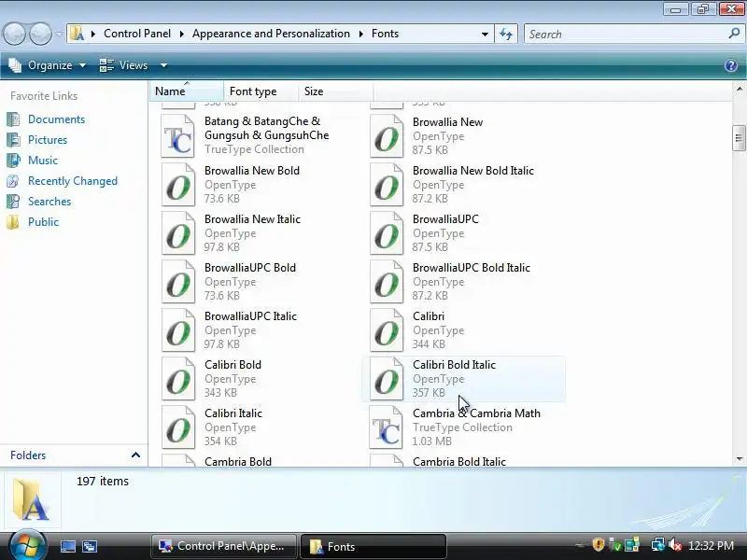Open the Organize dropdown menu
The image size is (747, 560).
(x=48, y=65)
